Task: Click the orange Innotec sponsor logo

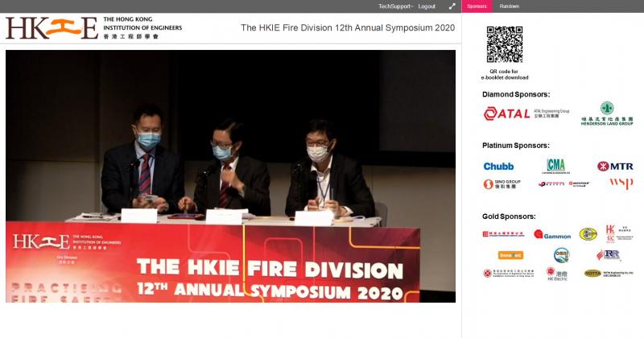Action: [x=510, y=255]
